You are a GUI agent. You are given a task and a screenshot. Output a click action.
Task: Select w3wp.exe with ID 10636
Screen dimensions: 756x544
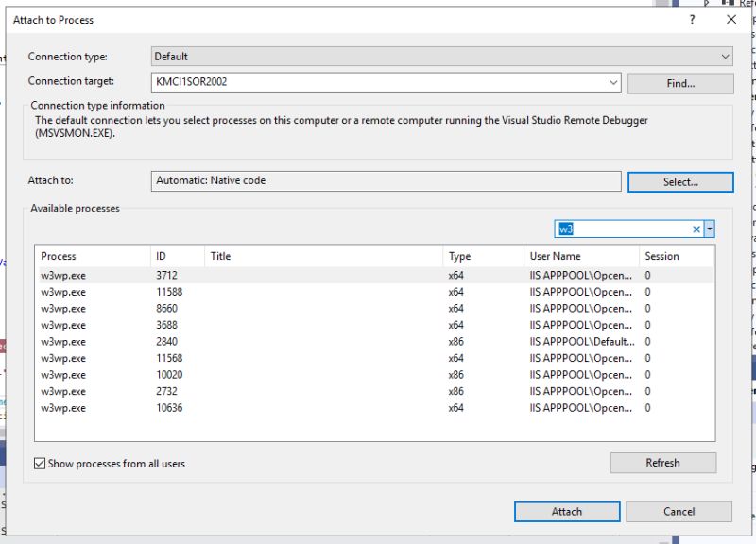point(189,407)
